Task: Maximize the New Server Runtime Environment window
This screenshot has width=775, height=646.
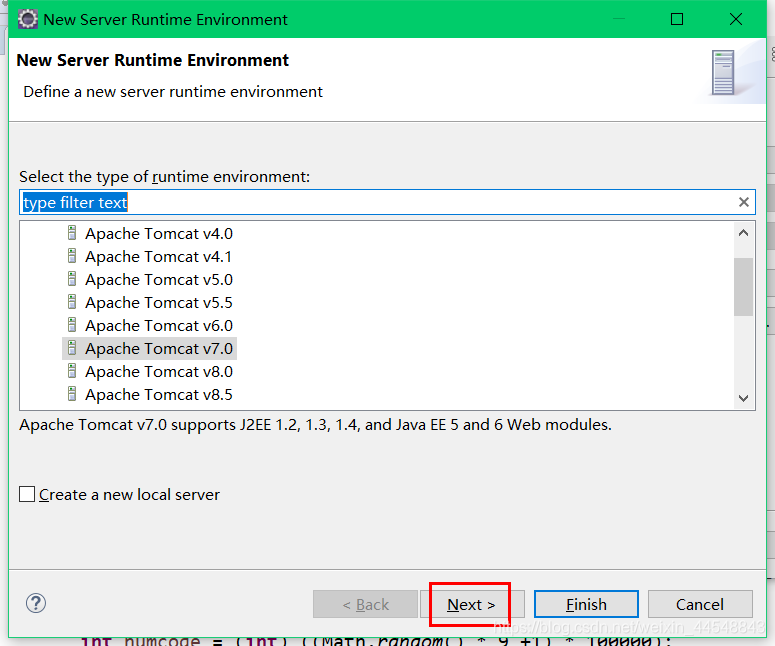Action: pos(677,19)
